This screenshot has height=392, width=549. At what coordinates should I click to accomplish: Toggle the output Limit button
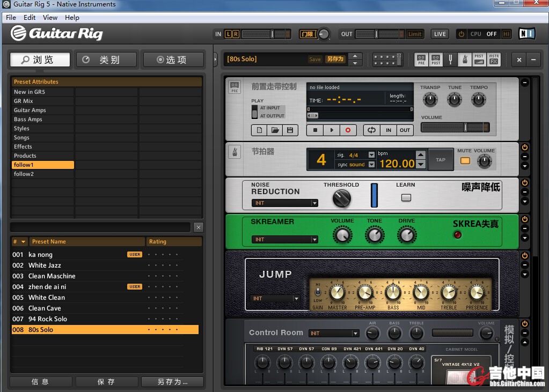[x=415, y=34]
